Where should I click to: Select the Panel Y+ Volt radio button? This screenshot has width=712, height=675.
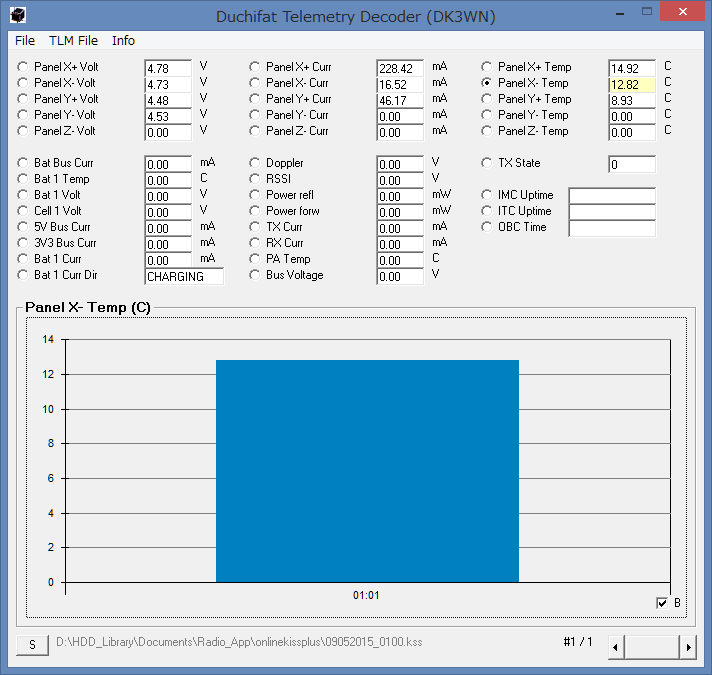coord(22,99)
